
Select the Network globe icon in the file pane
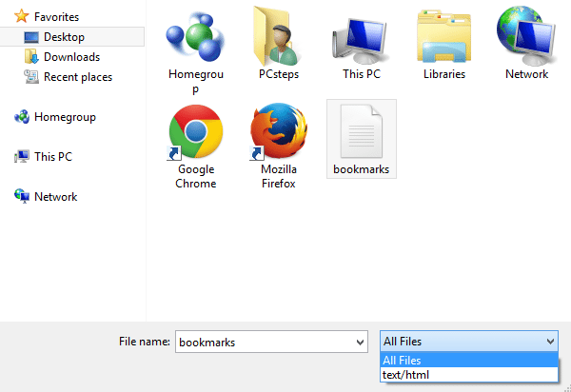(526, 35)
